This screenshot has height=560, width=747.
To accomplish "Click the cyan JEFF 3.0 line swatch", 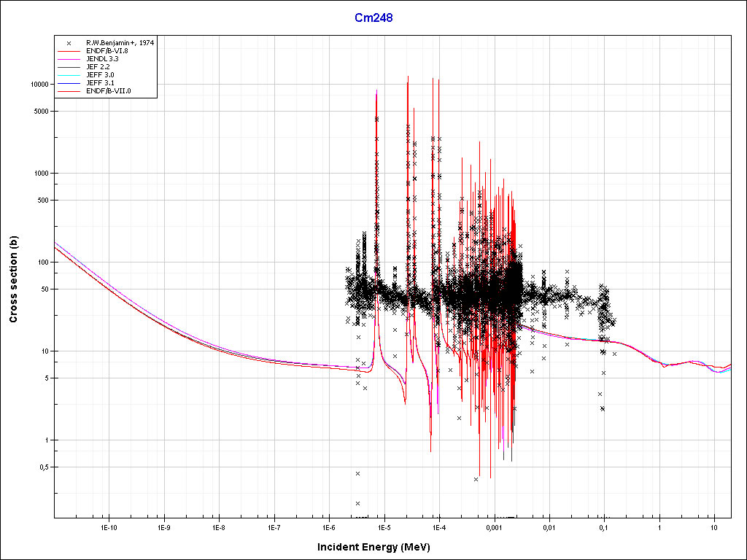I will (x=69, y=75).
